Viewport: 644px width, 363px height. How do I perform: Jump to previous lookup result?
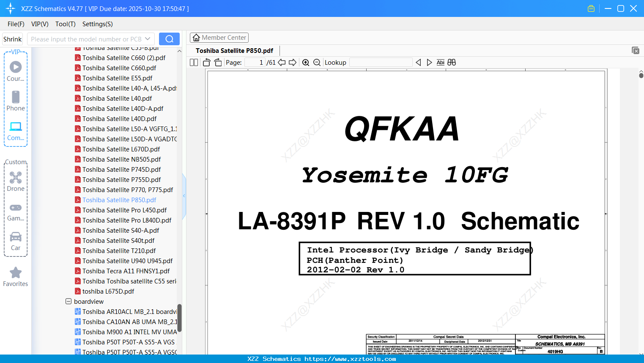coord(418,63)
